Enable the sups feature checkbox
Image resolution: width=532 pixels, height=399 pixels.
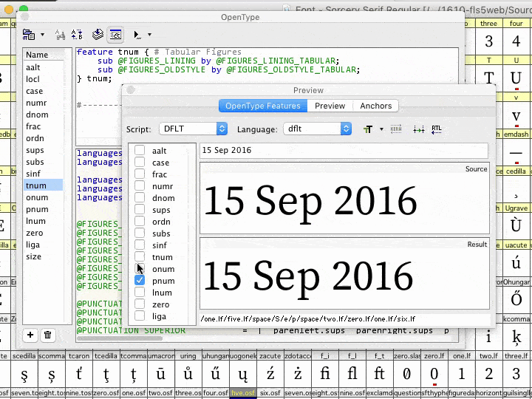tap(140, 210)
